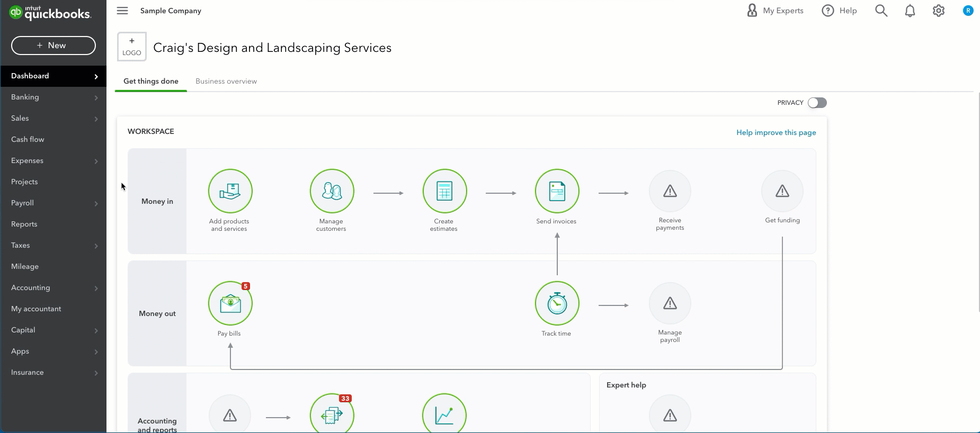The height and width of the screenshot is (433, 980).
Task: Switch to Get things done tab
Action: point(151,81)
